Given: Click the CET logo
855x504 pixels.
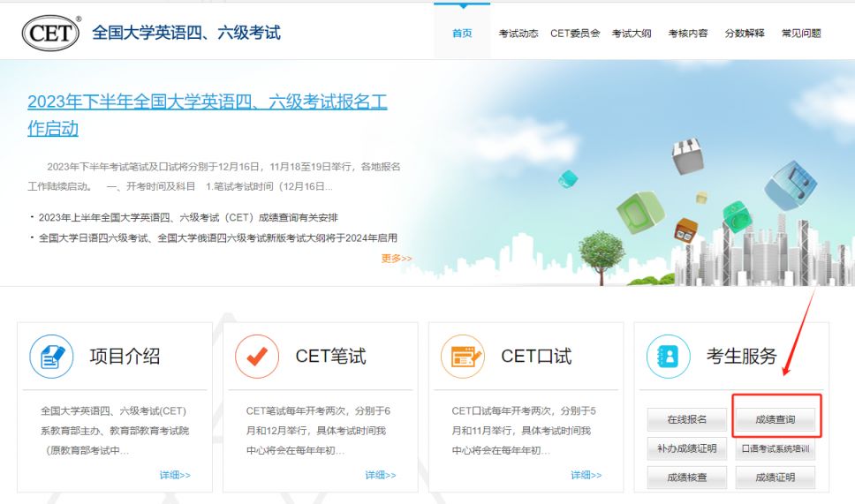Looking at the screenshot, I should tap(51, 33).
